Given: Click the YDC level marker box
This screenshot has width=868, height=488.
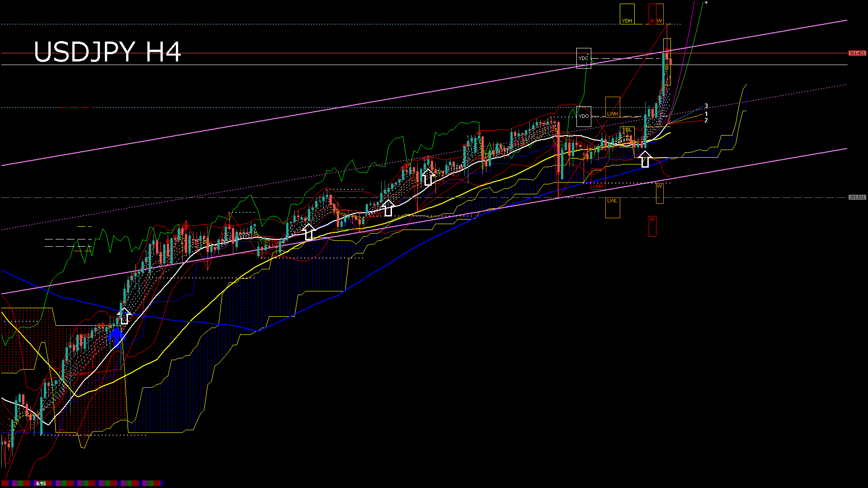Looking at the screenshot, I should pos(584,58).
